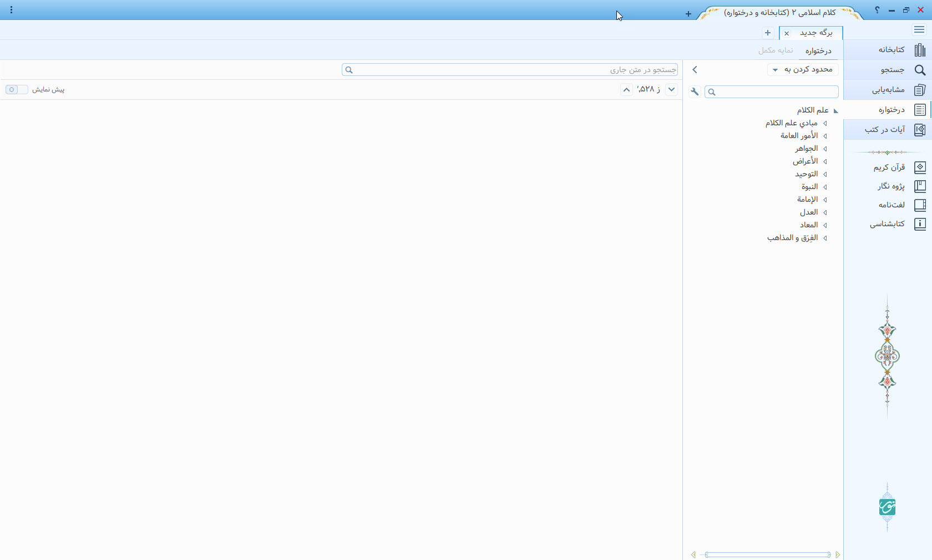This screenshot has width=932, height=560.
Task: Expand the النبوة node
Action: coord(825,187)
